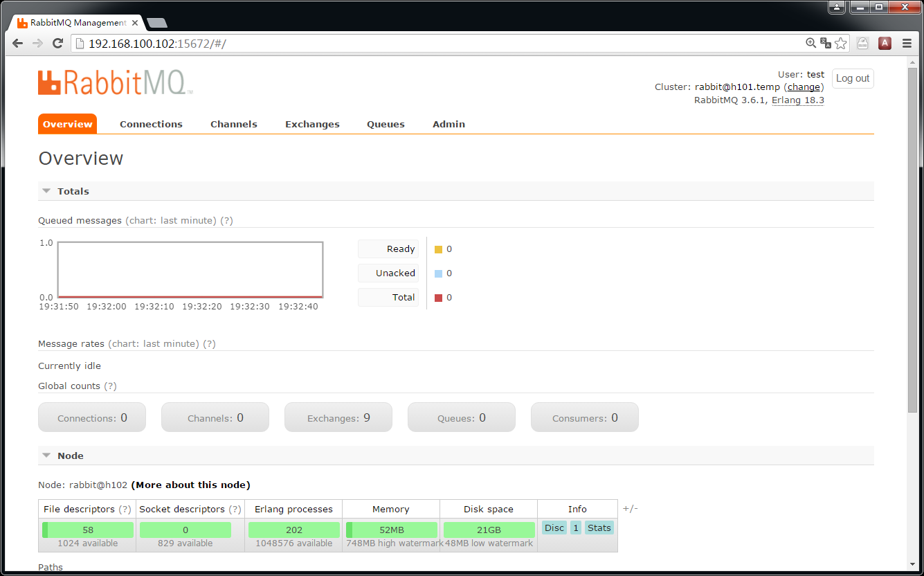
Task: Click the queued messages chart area
Action: pyautogui.click(x=190, y=269)
